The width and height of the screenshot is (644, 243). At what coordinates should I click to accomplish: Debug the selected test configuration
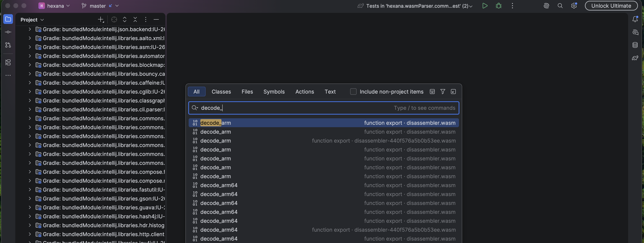pyautogui.click(x=498, y=6)
